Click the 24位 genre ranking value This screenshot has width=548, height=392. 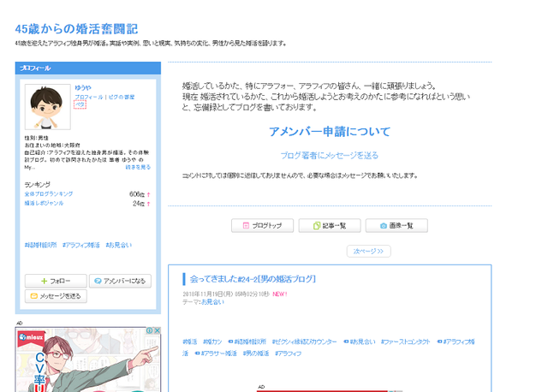point(139,204)
